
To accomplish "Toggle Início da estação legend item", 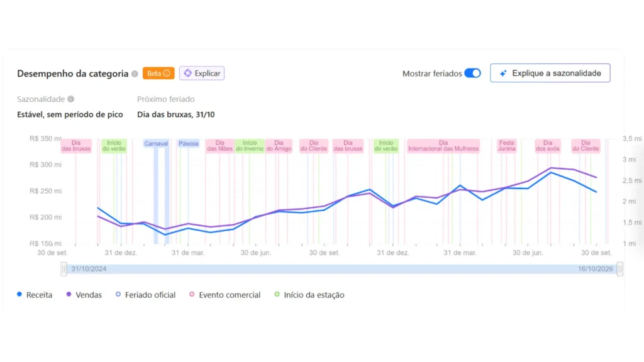I will [309, 295].
